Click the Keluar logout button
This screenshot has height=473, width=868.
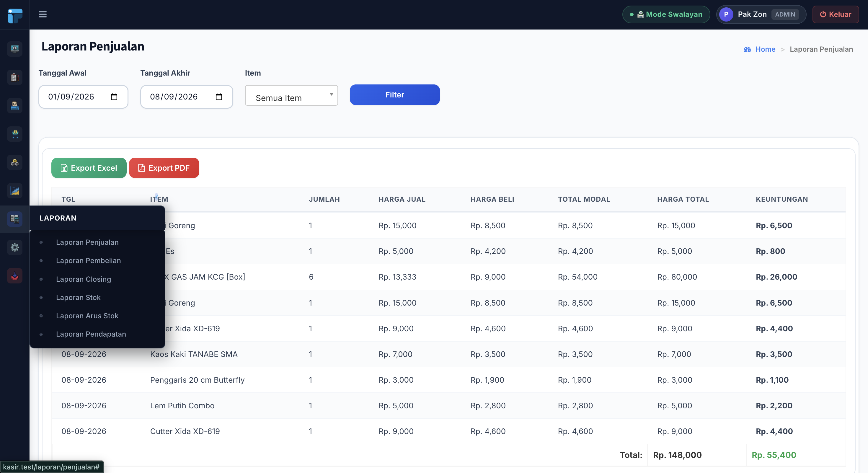coord(835,14)
